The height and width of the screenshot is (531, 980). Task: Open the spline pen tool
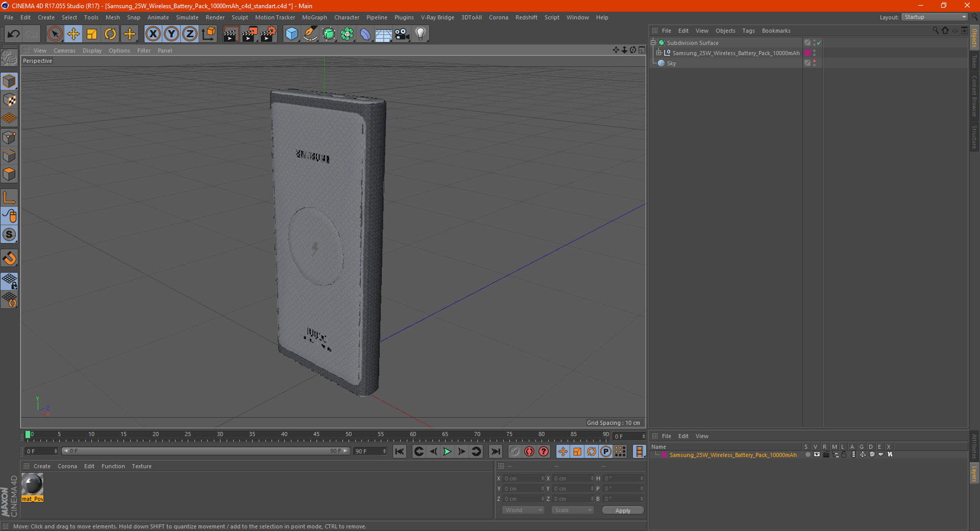(310, 34)
